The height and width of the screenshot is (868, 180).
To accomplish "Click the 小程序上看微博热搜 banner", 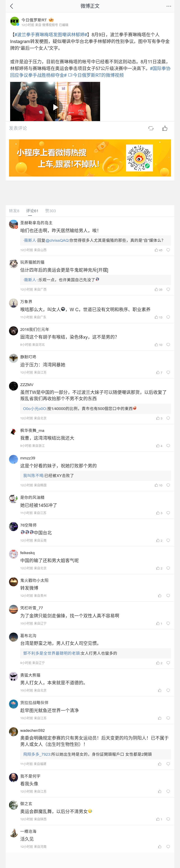I will click(90, 158).
